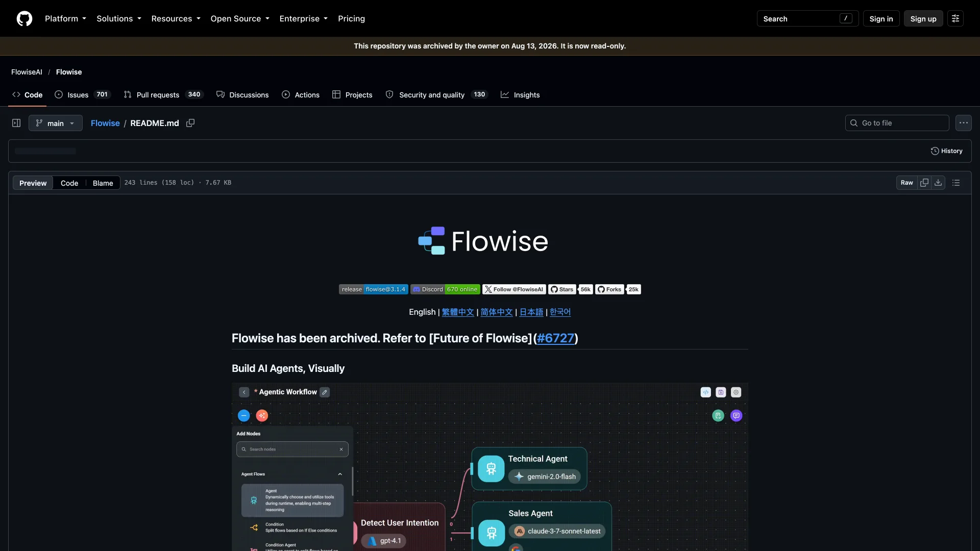The image size is (980, 551).
Task: Select the Preview view toggle
Action: (x=33, y=183)
